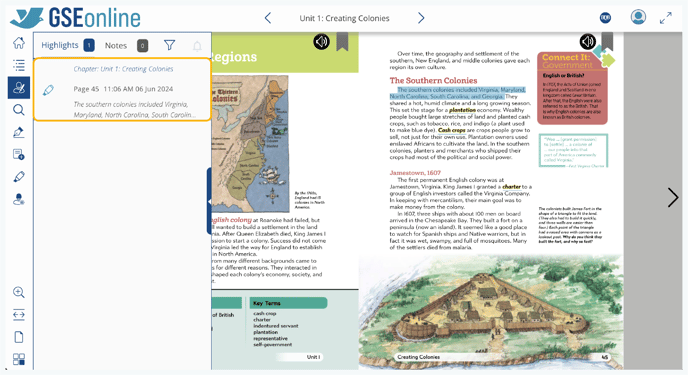Viewport: 688px width, 375px height.
Task: Toggle bookmark on the left page
Action: point(342,42)
